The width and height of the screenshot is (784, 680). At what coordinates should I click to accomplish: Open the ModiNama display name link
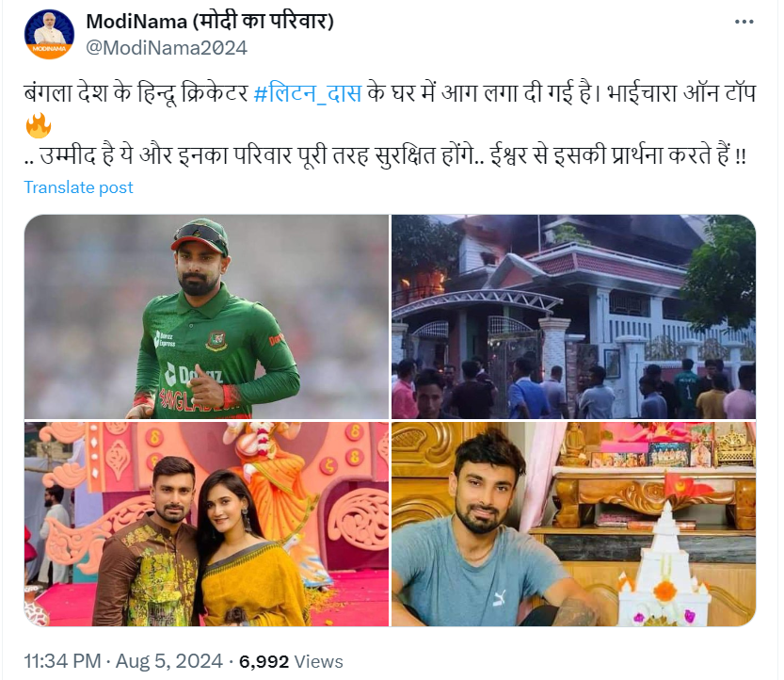[210, 22]
